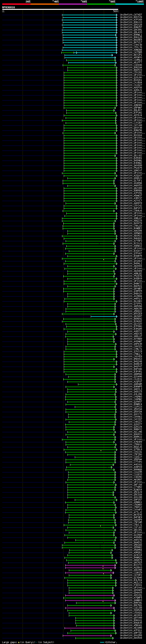The image size is (146, 644).
Task: Select the UniRef100_B7FUM2 label
Action: 131,113
